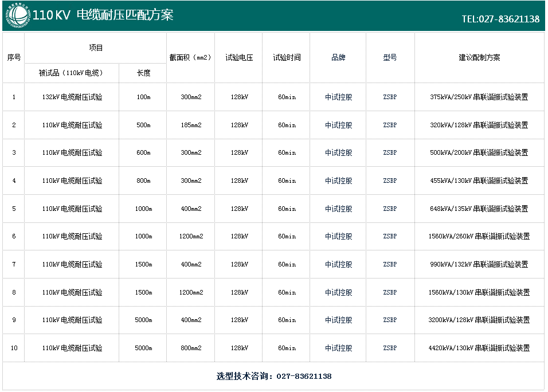Click the 110KV 电缆耐压匹配方案 title
The height and width of the screenshot is (392, 548).
click(x=103, y=15)
